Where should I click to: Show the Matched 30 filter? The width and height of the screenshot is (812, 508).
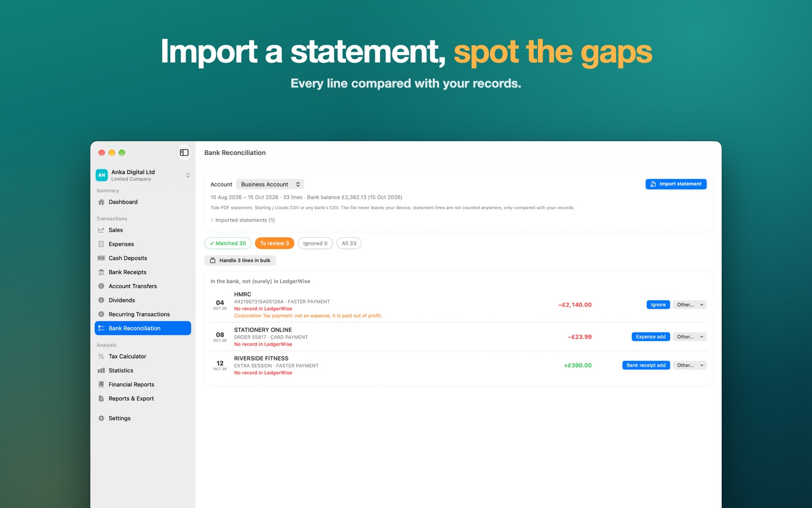coord(228,243)
